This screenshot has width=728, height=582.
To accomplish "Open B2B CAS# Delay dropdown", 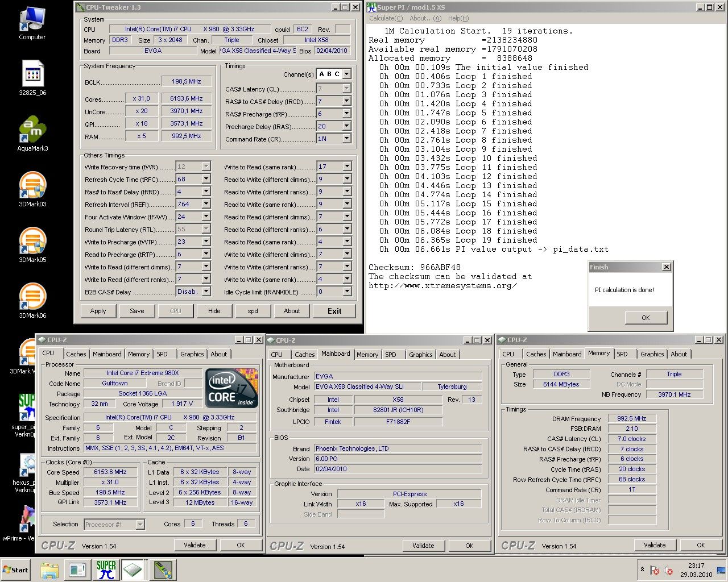I will 206,292.
